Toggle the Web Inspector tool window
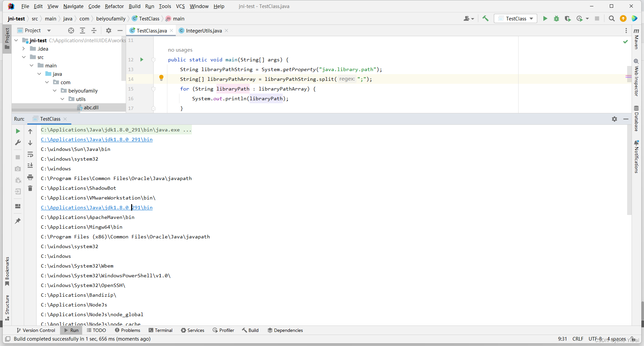Screen dimensions: 644x346 [x=636, y=77]
